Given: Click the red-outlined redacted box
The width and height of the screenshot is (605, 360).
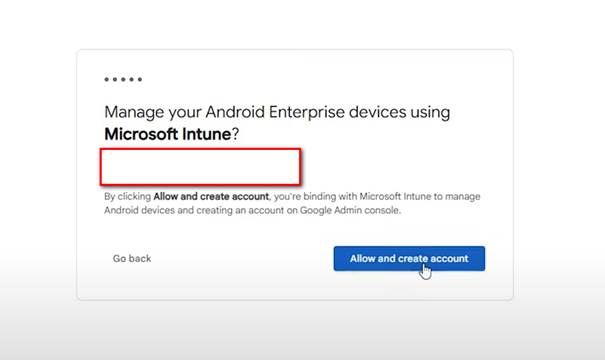Looking at the screenshot, I should [200, 167].
